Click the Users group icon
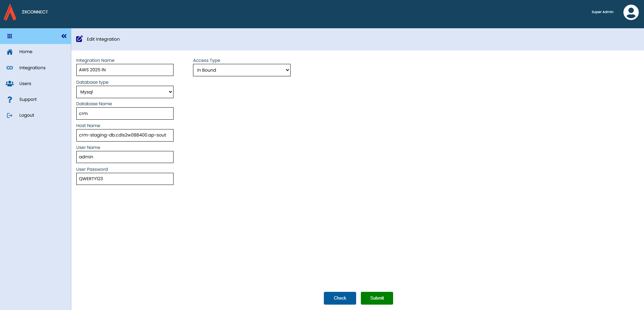The image size is (644, 310). (10, 84)
